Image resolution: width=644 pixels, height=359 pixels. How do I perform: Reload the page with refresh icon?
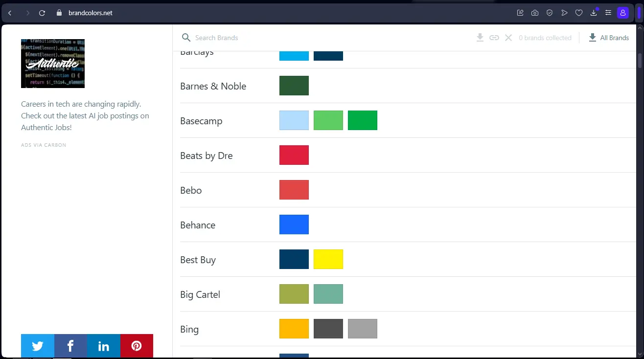(x=42, y=13)
